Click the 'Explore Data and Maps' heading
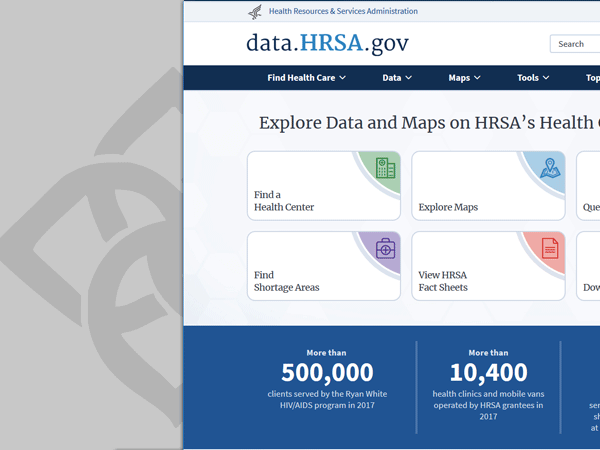The height and width of the screenshot is (450, 600). pyautogui.click(x=429, y=123)
